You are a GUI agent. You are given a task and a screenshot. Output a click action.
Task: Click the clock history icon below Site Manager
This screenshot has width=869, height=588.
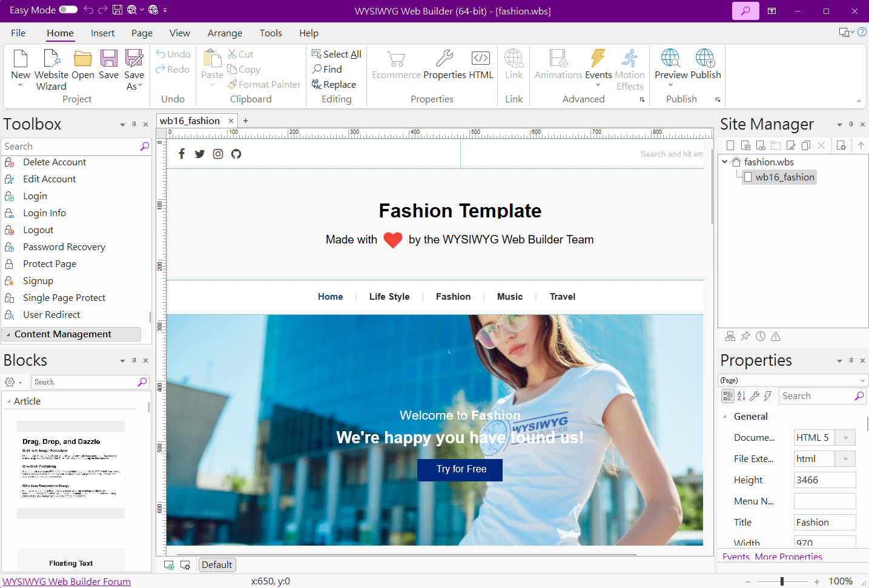click(x=761, y=336)
